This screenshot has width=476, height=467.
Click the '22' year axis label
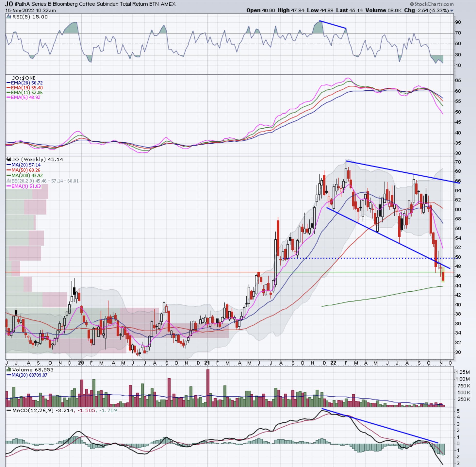click(333, 363)
